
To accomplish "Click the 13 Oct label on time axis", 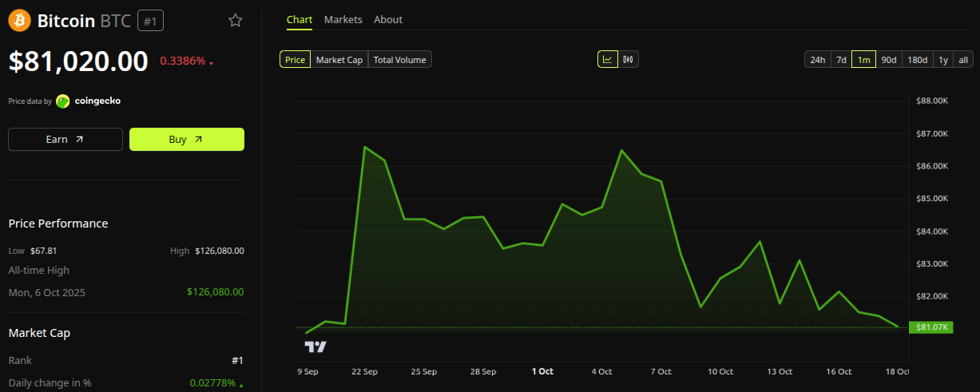I will [780, 371].
